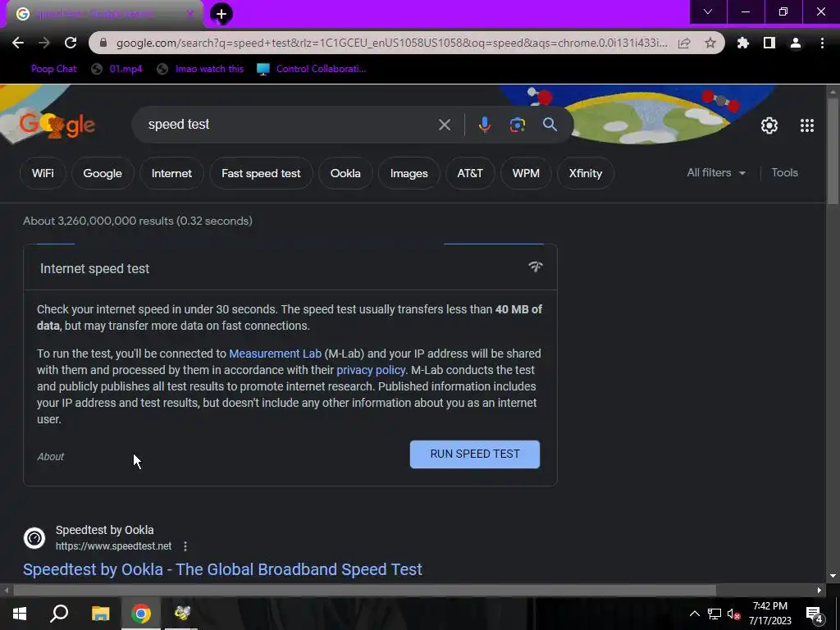Open the lmao watch this bookmark
The width and height of the screenshot is (840, 630).
pos(200,69)
